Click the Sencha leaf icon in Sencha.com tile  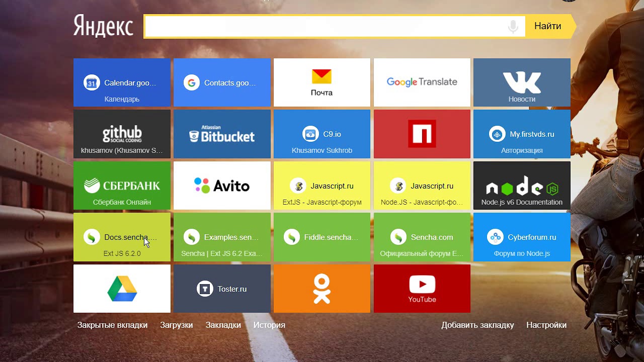point(398,237)
